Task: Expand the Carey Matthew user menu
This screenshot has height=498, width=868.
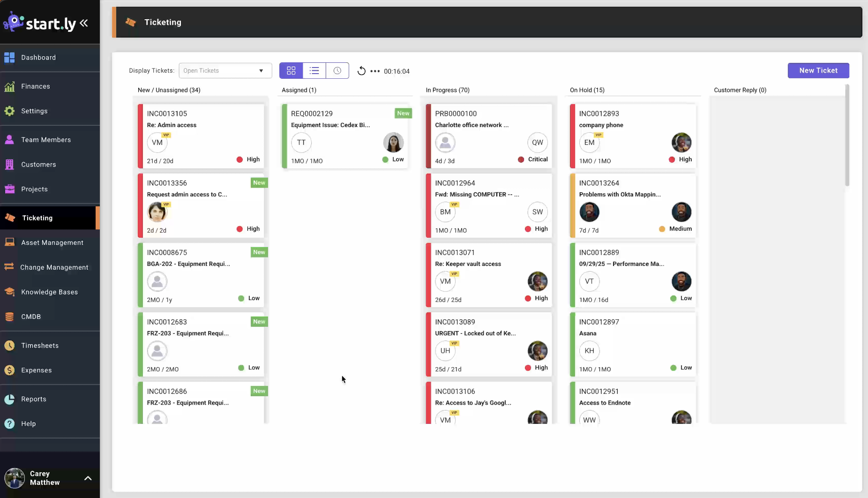Action: tap(88, 478)
